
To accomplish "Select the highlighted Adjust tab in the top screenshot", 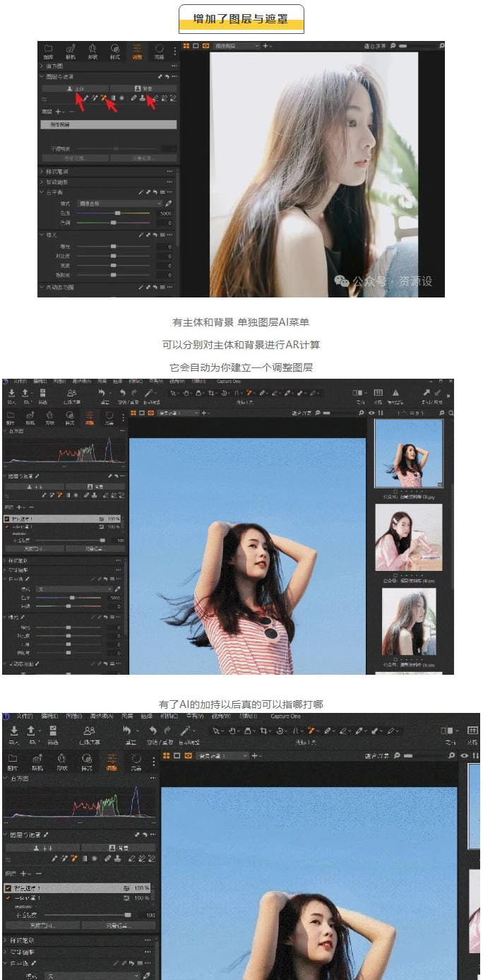I will (137, 51).
